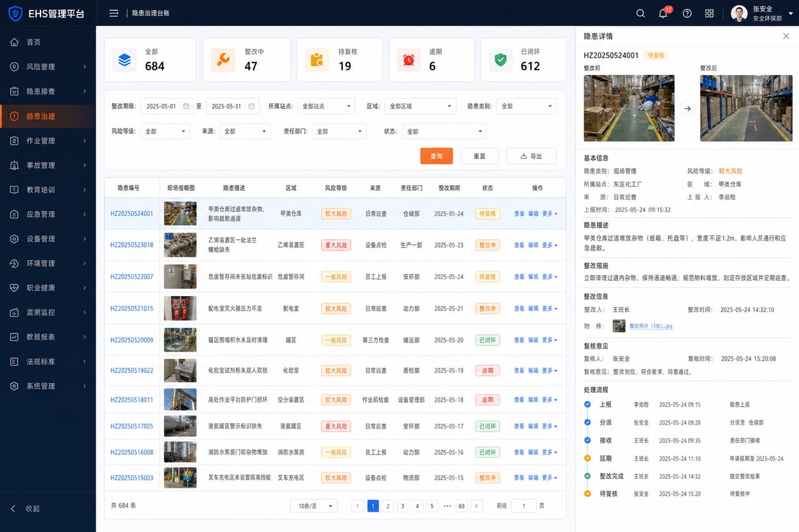Screen dimensions: 799x532
Task: Click the EHS shield logo icon
Action: [15, 13]
